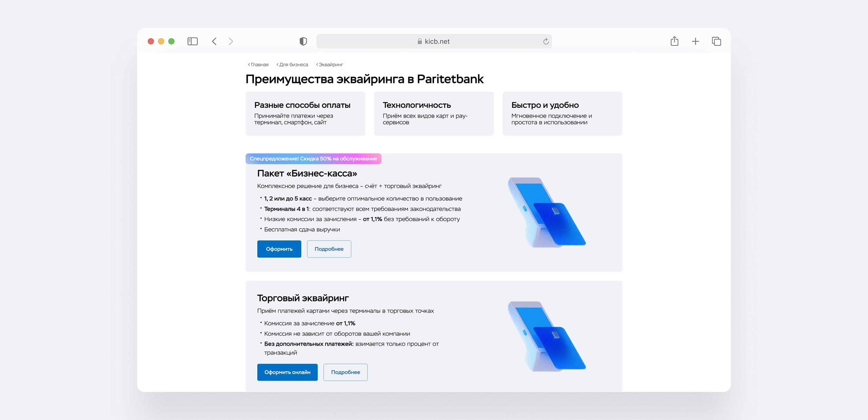Click the lock icon beside kicb.net
Image resolution: width=868 pixels, height=420 pixels.
point(419,41)
